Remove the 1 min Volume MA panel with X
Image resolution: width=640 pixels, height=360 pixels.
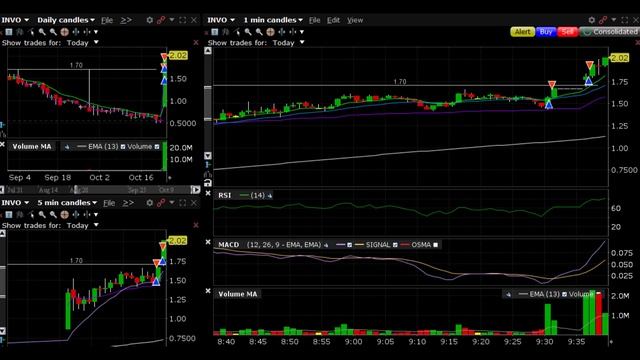(208, 291)
